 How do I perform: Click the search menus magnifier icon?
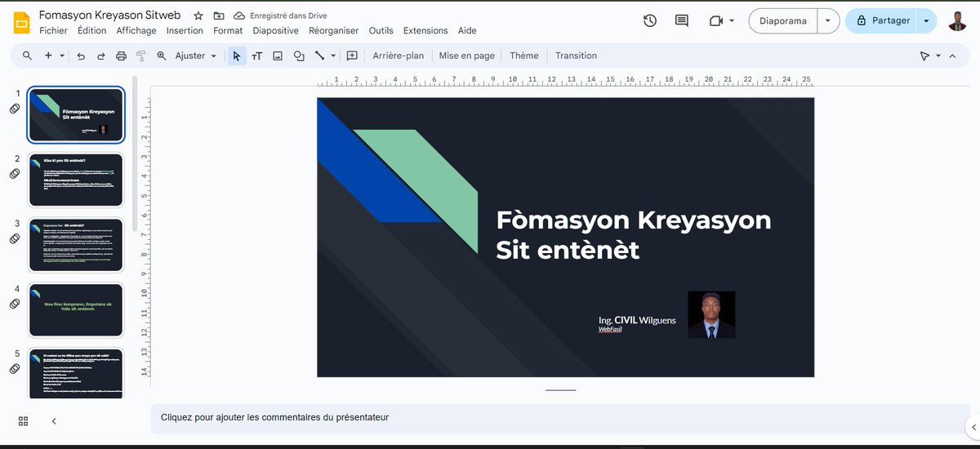[x=27, y=56]
